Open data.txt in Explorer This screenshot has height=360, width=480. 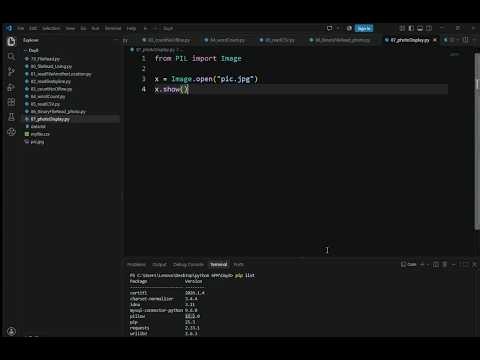point(35,127)
